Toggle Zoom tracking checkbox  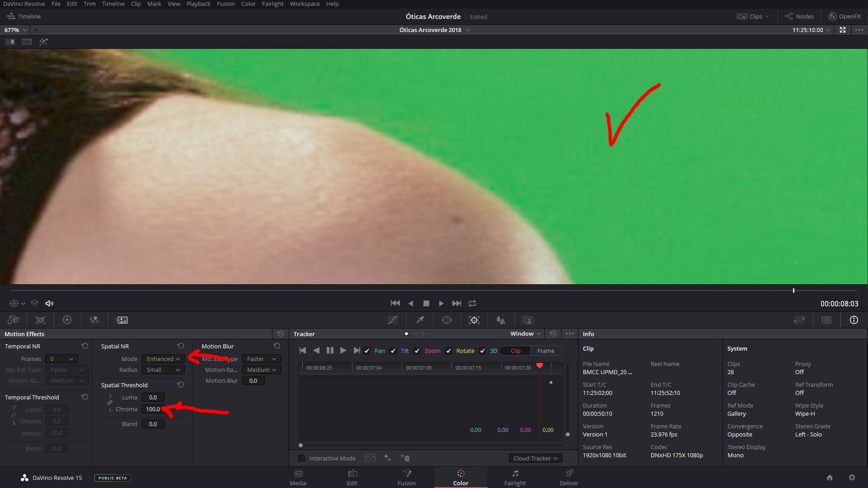point(417,351)
